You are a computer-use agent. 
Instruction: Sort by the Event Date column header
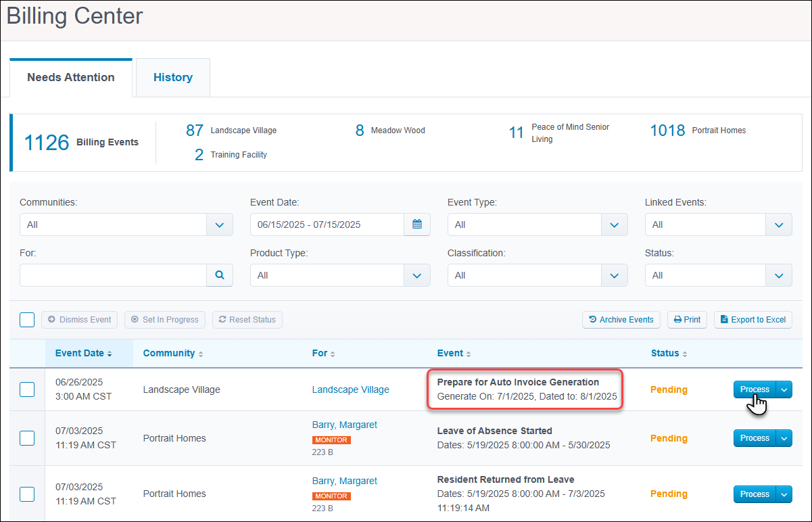click(x=84, y=354)
